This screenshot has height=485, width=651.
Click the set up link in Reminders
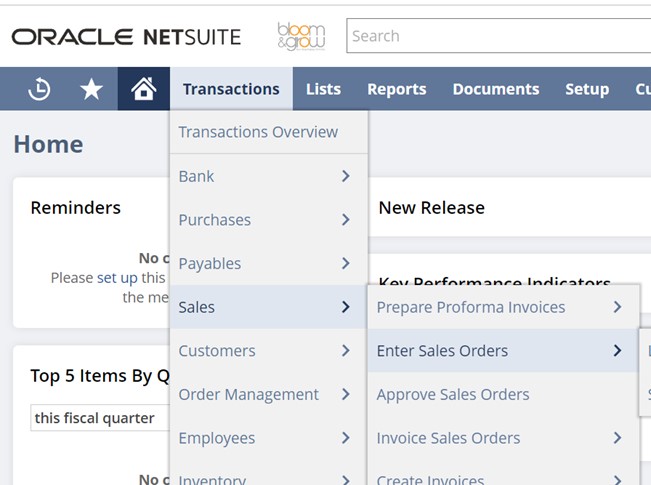coord(116,278)
